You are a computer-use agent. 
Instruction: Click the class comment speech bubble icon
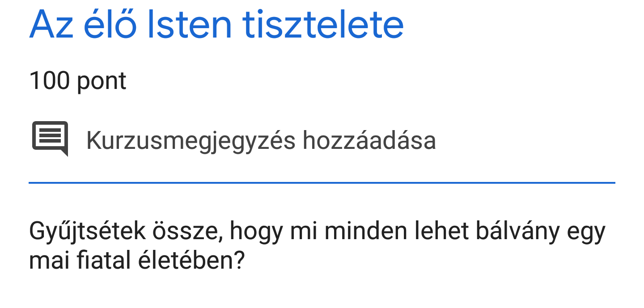click(50, 139)
